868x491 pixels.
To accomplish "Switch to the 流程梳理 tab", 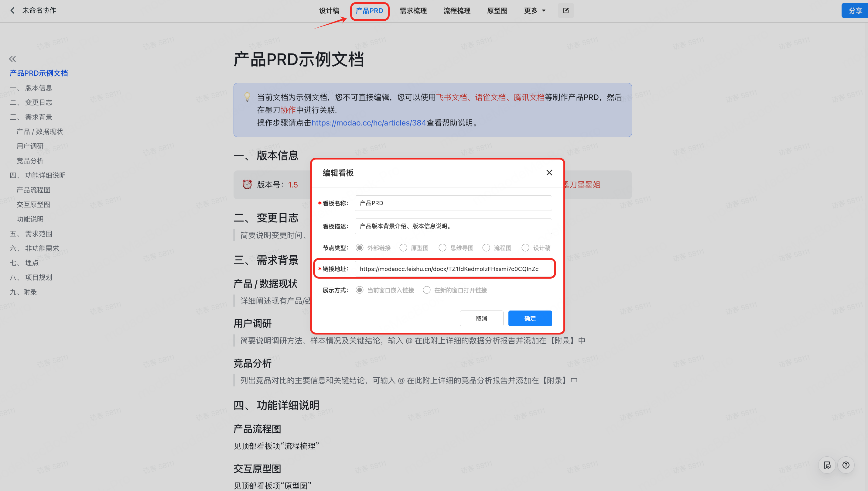I will pos(457,11).
